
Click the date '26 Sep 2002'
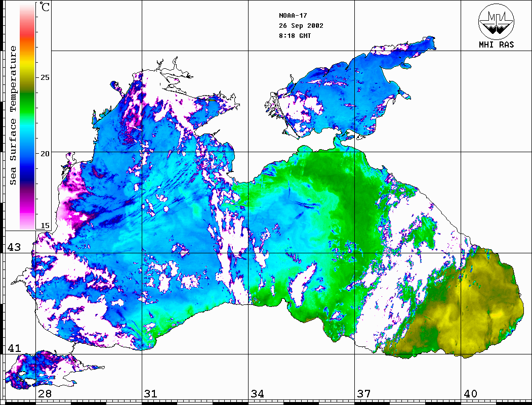[x=301, y=26]
